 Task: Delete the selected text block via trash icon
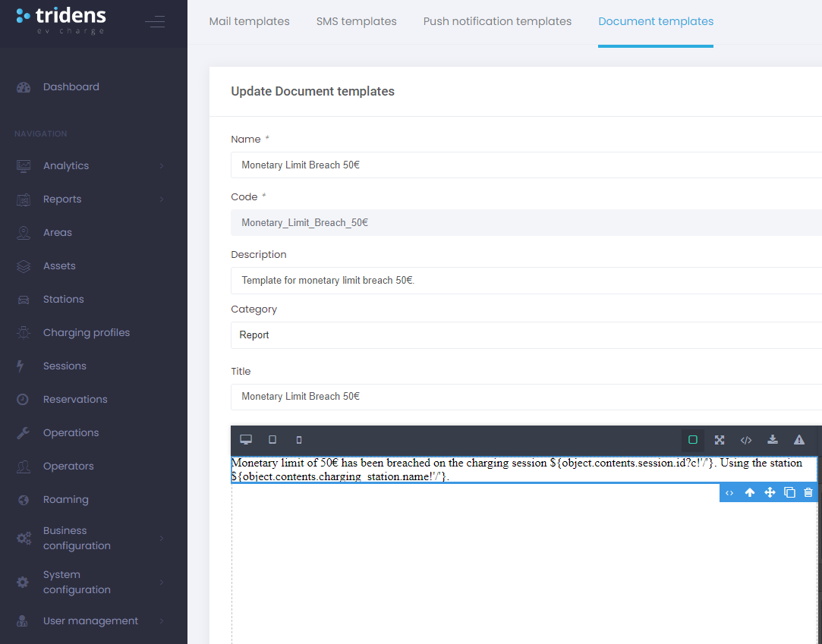point(809,492)
